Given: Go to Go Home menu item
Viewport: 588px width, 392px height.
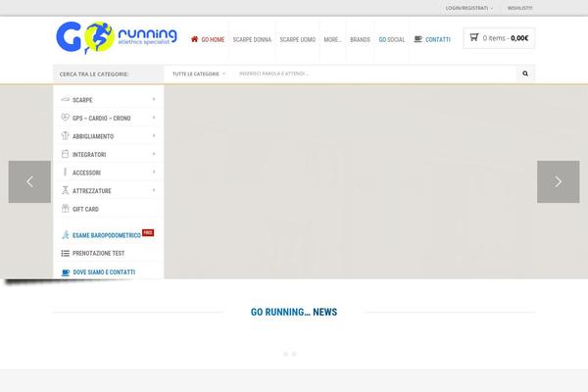Looking at the screenshot, I should 213,39.
